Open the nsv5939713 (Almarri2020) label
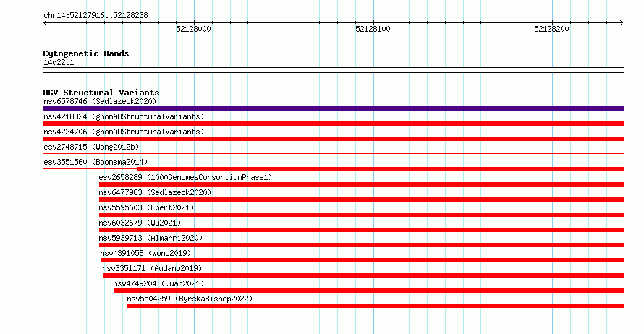 click(151, 238)
